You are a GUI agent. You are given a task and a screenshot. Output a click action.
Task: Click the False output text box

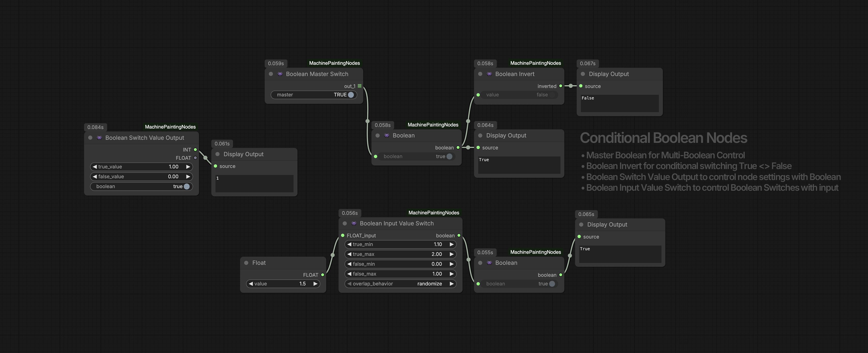(620, 103)
